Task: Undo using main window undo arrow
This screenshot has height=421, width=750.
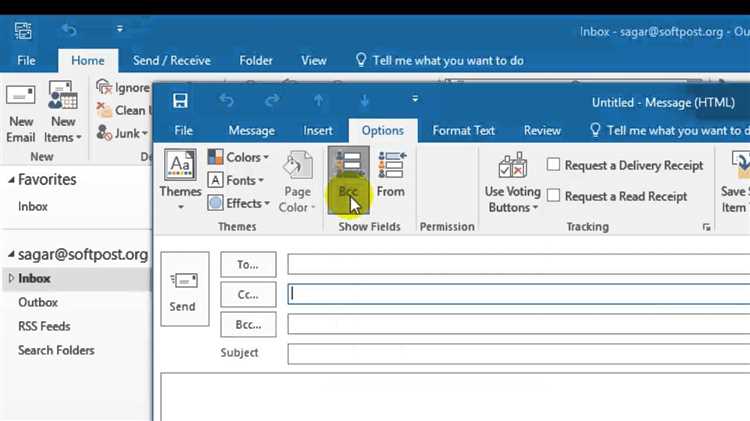Action: click(69, 30)
